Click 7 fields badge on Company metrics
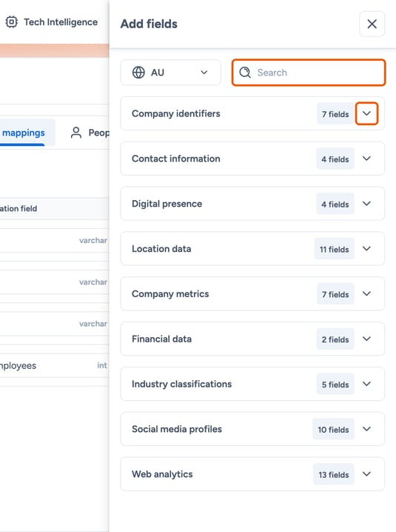This screenshot has width=396, height=532. (335, 294)
